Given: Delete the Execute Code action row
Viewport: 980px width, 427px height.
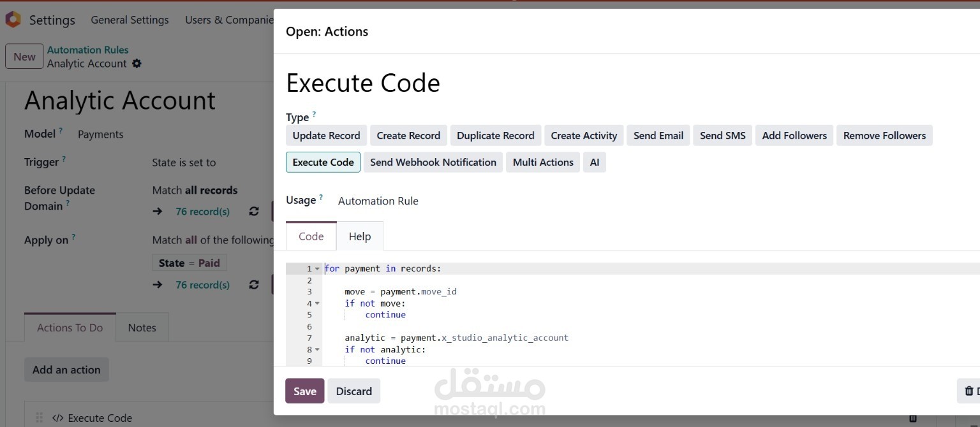Looking at the screenshot, I should tap(913, 418).
